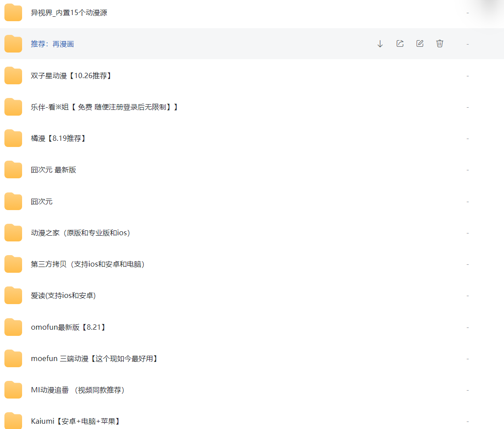Open the 爱读 folder

point(63,295)
